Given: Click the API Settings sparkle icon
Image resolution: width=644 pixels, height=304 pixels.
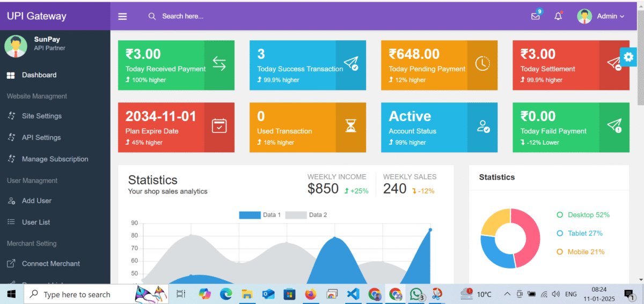Looking at the screenshot, I should [11, 137].
